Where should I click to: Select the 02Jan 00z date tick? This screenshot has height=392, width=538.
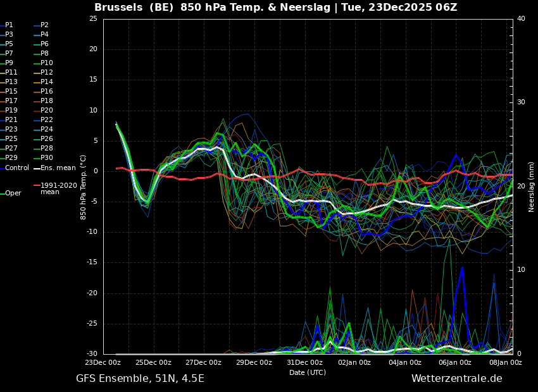coord(354,363)
